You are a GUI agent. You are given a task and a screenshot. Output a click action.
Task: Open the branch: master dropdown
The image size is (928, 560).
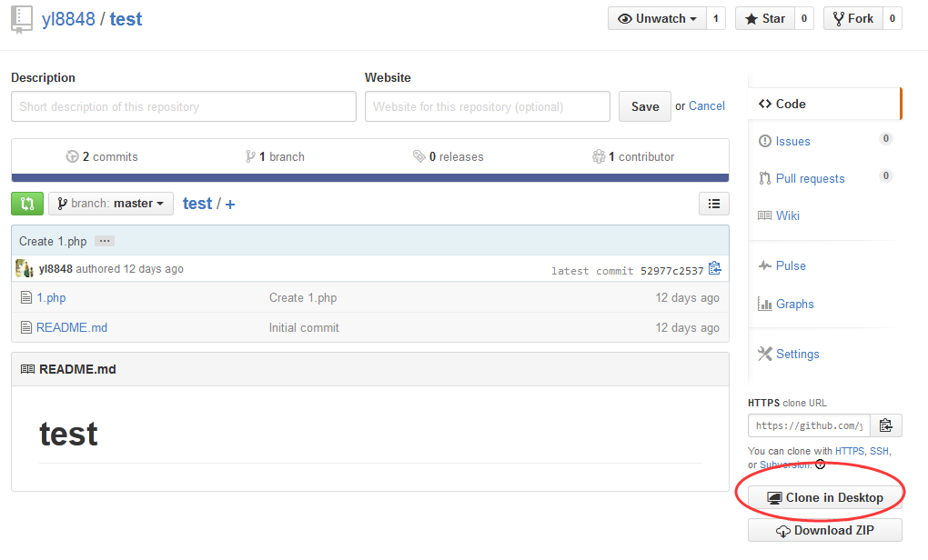(111, 204)
